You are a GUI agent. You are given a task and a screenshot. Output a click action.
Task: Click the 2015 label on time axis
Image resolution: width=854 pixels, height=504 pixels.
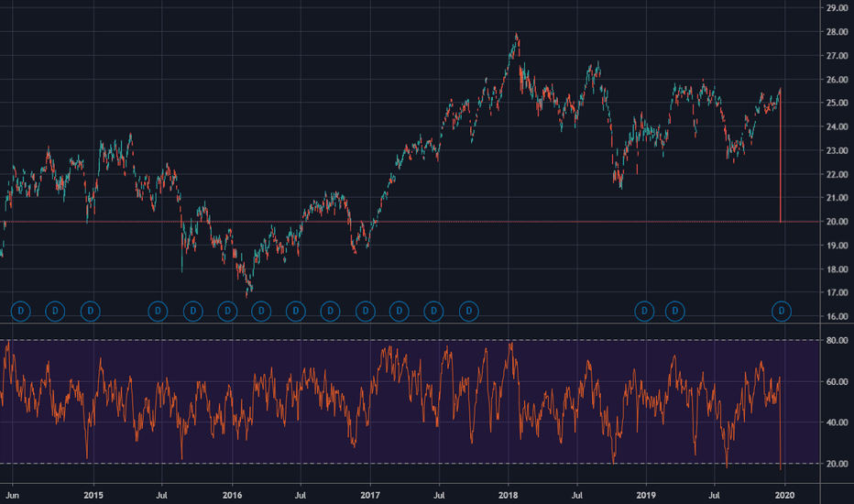[x=93, y=495]
